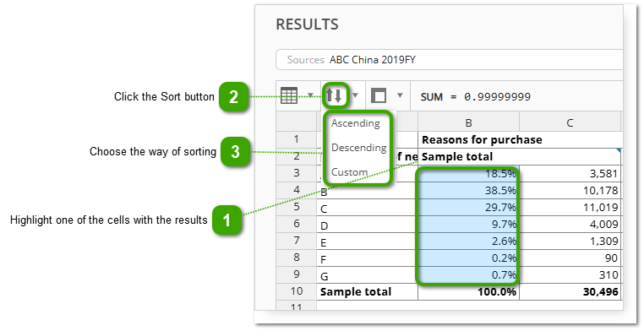Click column header C
This screenshot has height=331, width=644.
tap(570, 122)
